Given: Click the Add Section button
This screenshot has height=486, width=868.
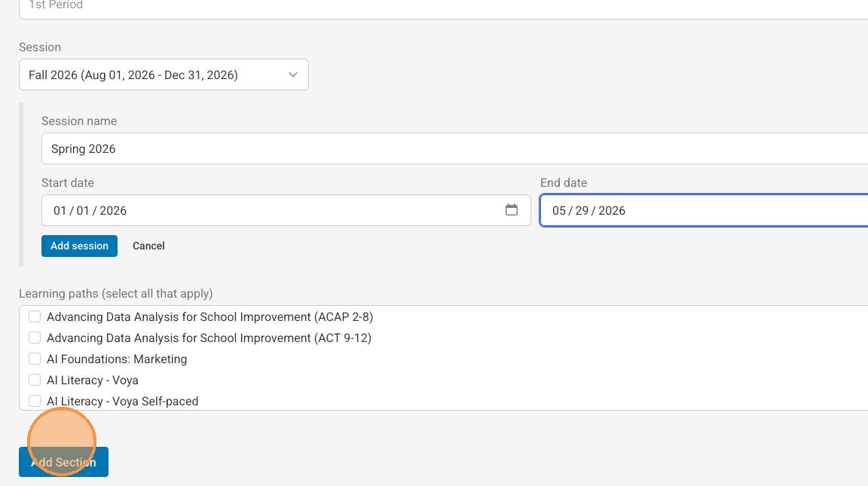Looking at the screenshot, I should click(x=63, y=462).
